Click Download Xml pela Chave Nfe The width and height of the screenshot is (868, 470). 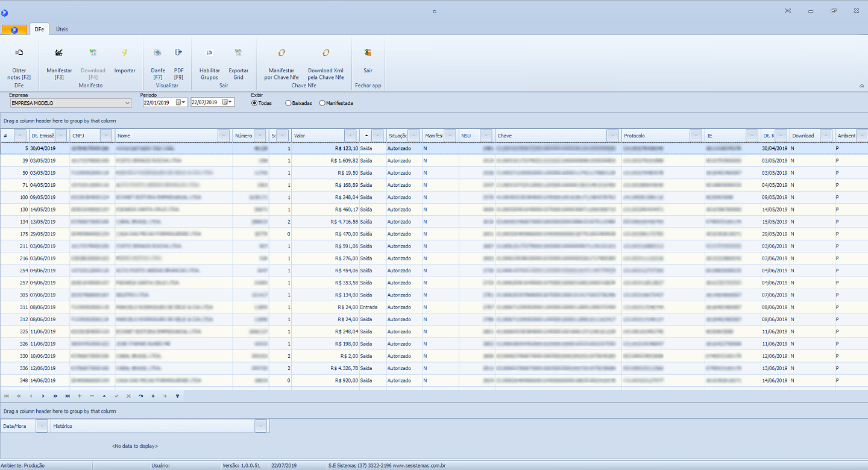coord(325,53)
